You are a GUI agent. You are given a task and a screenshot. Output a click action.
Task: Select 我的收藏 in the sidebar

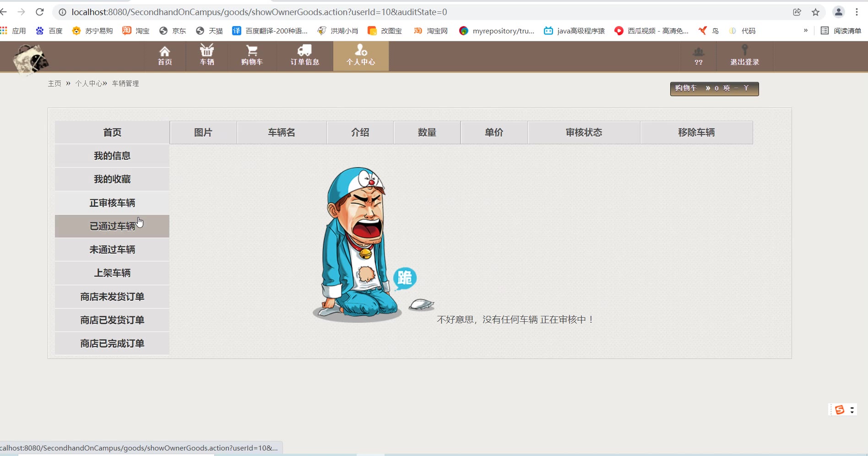(112, 179)
